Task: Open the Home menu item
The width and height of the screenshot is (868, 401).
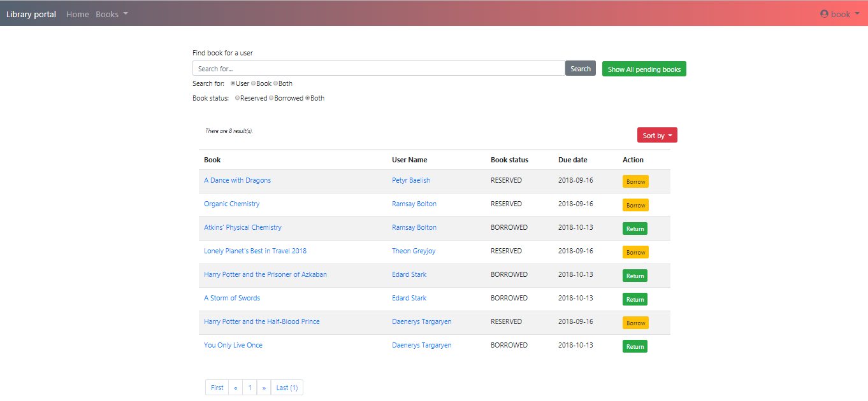Action: click(x=78, y=14)
